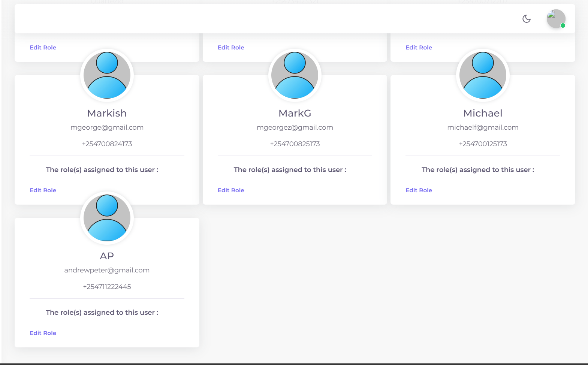The image size is (588, 365).
Task: Click email andrewpeter@gmail.com
Action: pos(107,270)
